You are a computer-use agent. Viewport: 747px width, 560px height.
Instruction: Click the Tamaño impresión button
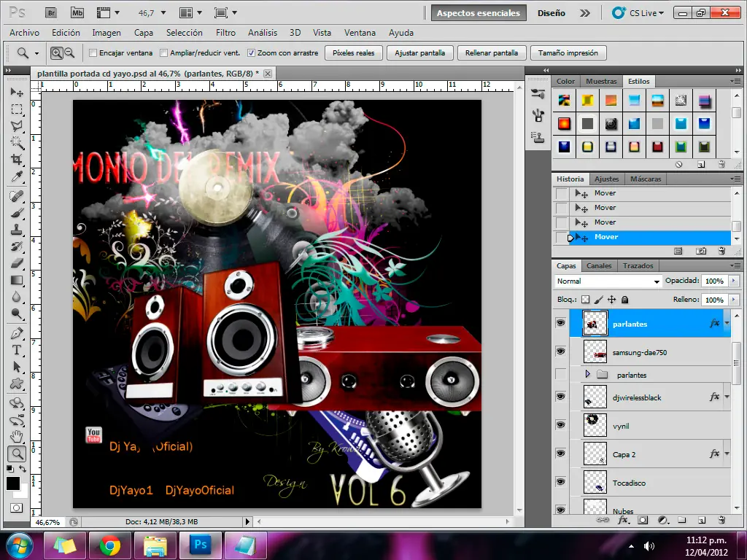(x=568, y=52)
